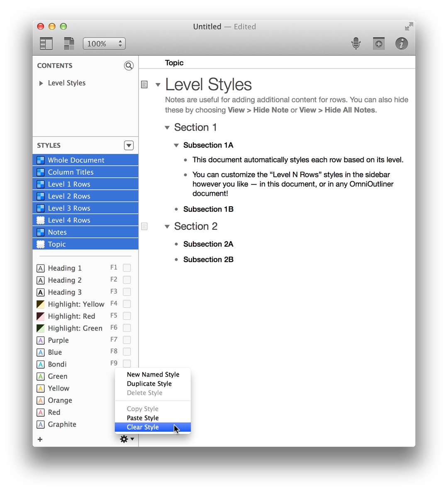The height and width of the screenshot is (492, 448).
Task: Toggle the Bondi style checkbox
Action: coord(127,363)
